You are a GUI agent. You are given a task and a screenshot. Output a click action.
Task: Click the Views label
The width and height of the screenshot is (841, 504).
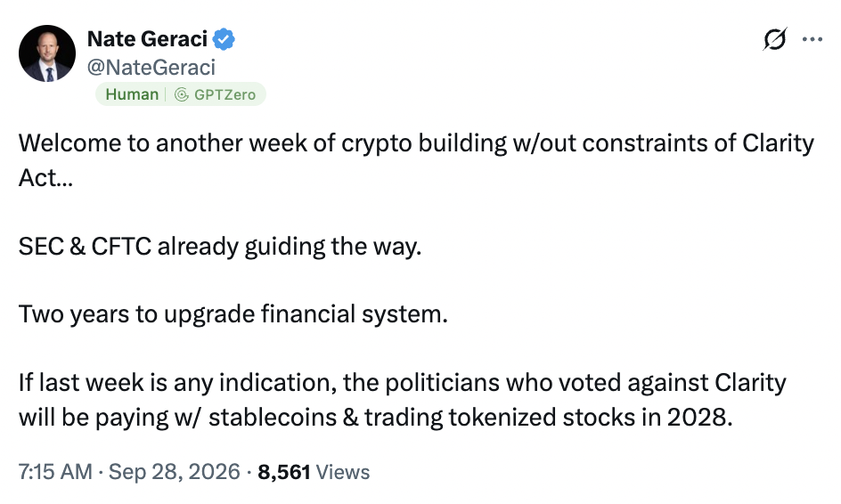(343, 472)
